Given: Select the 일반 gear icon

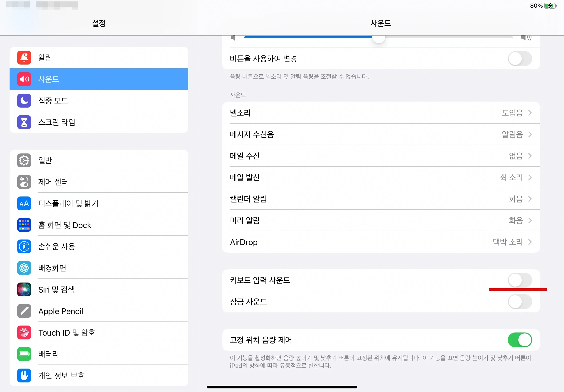Looking at the screenshot, I should [24, 160].
